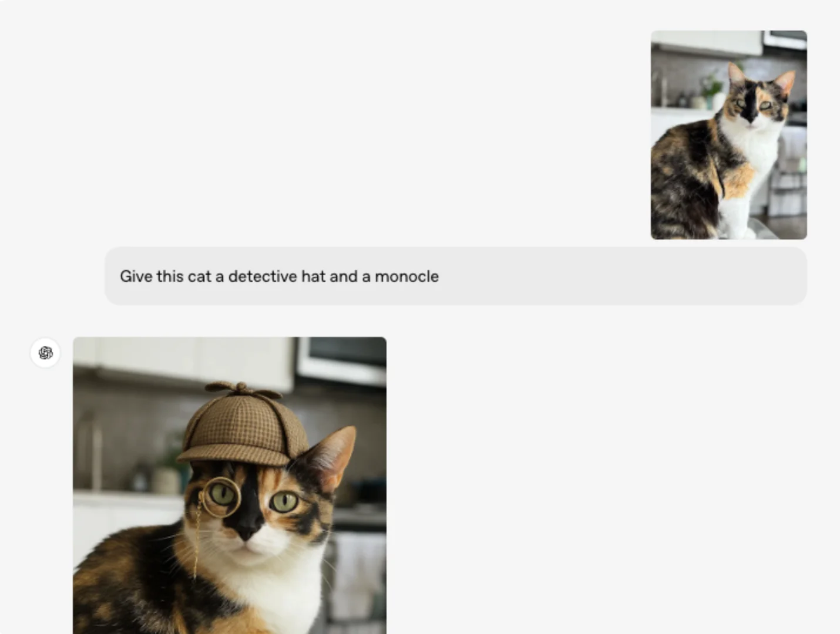Screen dimensions: 840x634
Task: Click the word "detective" in the message
Action: (x=262, y=276)
